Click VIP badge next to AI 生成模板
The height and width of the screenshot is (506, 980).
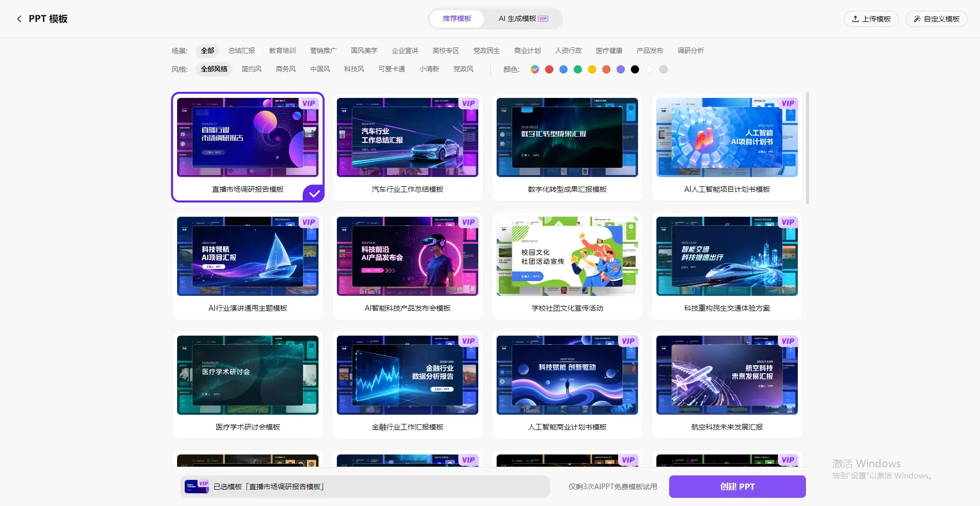pos(543,19)
